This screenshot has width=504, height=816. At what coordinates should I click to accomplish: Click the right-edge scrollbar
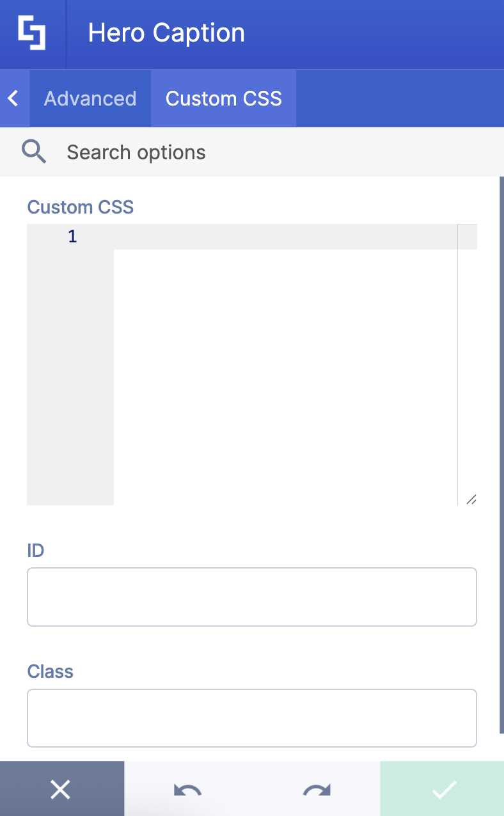coord(500,448)
